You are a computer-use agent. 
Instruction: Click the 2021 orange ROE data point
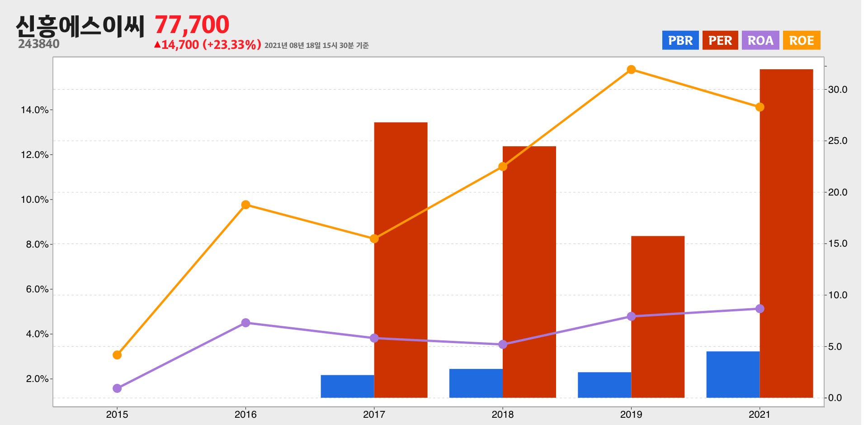point(760,107)
